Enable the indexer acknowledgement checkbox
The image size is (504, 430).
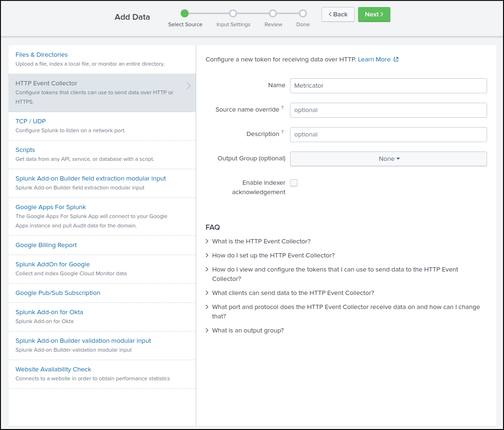(294, 183)
